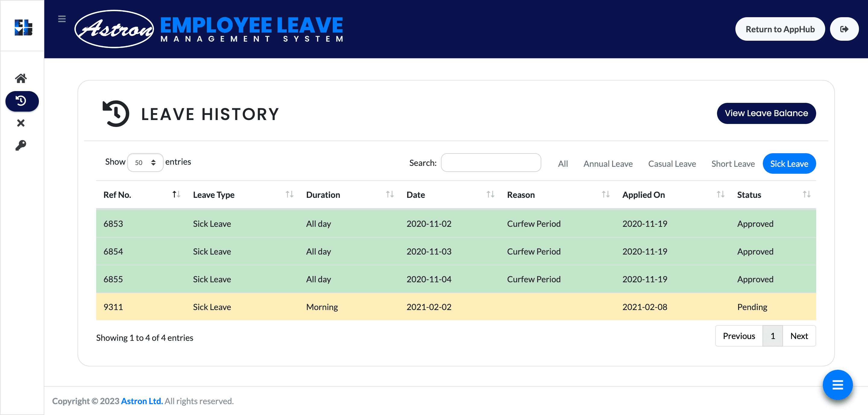
Task: Open the home icon in sidebar
Action: click(x=21, y=78)
